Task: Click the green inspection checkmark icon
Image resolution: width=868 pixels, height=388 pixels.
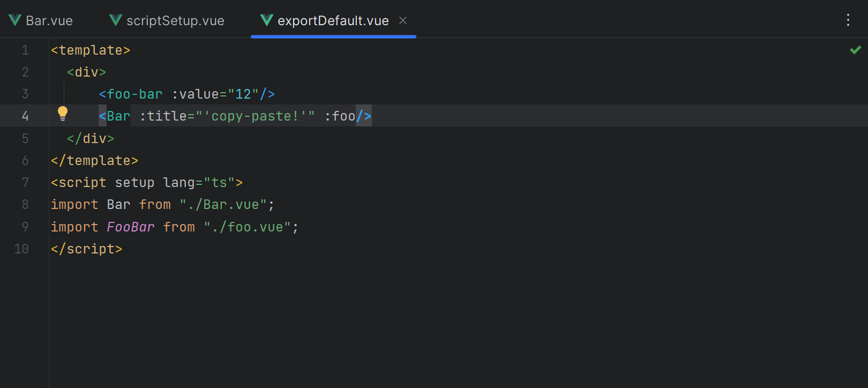Action: (855, 50)
